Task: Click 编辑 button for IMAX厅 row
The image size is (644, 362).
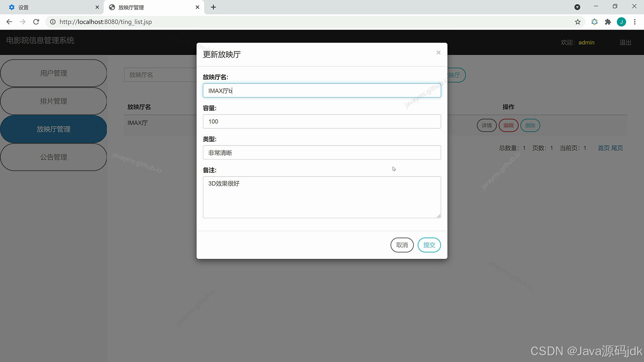Action: [508, 125]
